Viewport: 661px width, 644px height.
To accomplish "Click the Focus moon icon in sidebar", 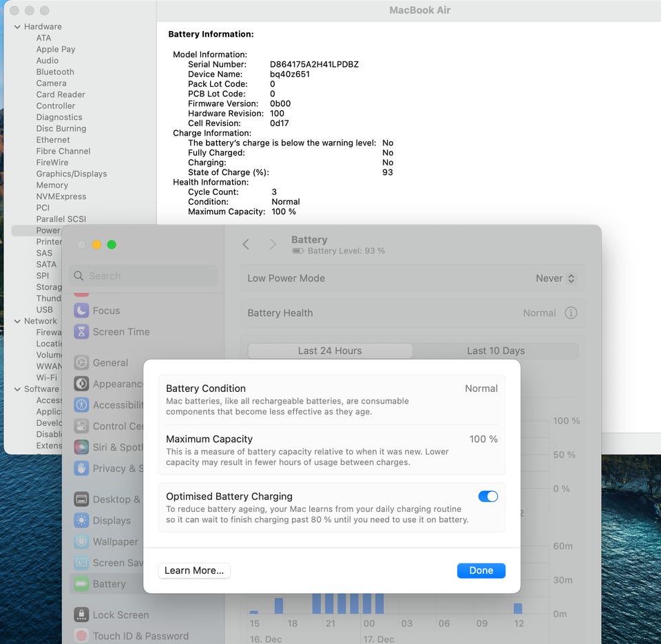I will [x=81, y=311].
